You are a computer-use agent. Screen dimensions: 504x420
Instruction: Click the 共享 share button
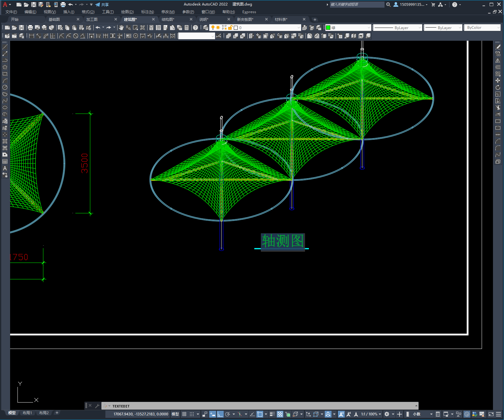point(102,5)
